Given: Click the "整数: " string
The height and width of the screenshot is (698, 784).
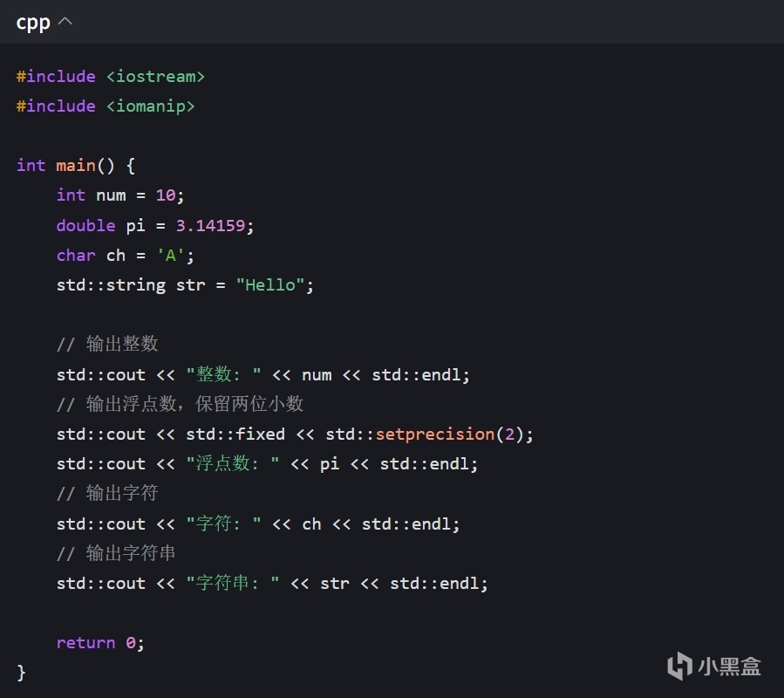Looking at the screenshot, I should pyautogui.click(x=223, y=375).
